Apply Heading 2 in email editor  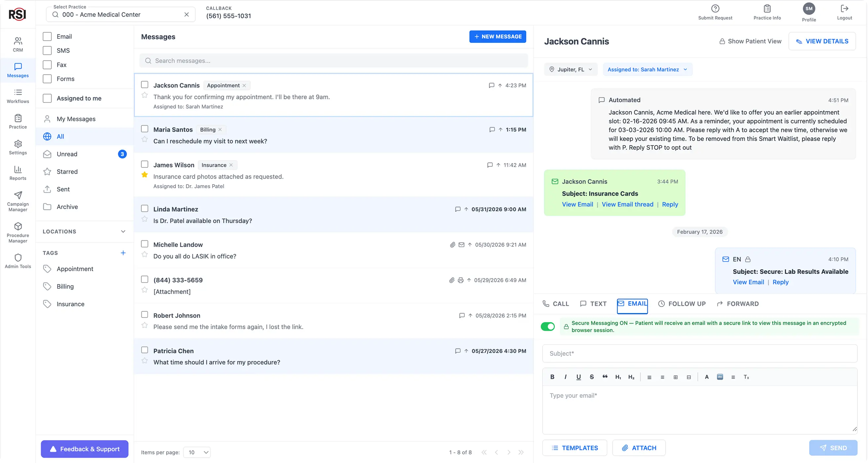(631, 377)
